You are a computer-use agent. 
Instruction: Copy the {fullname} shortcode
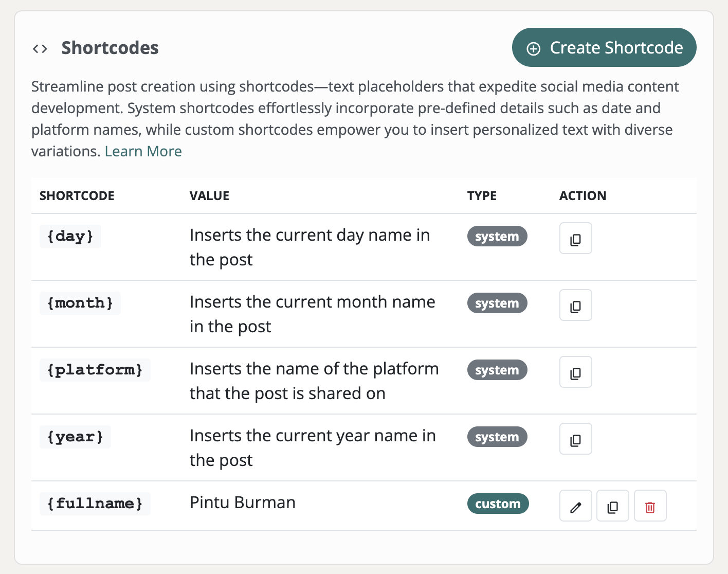pos(612,506)
